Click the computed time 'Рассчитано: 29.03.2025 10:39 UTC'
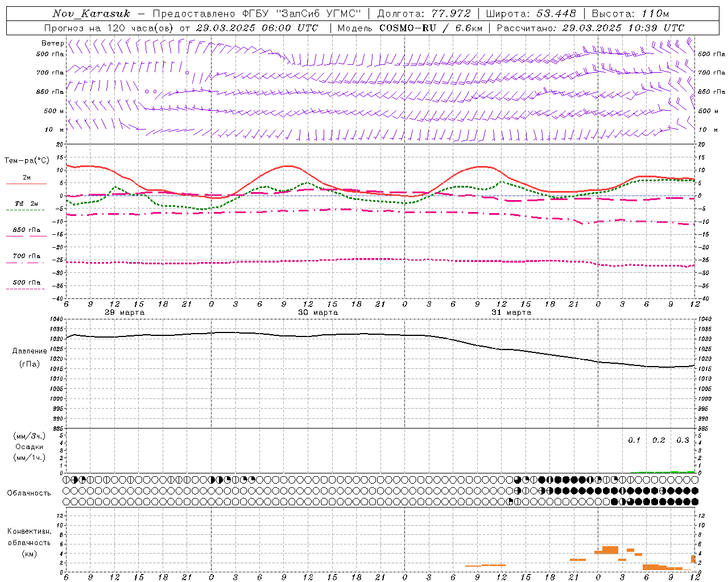Viewport: 728px width, 582px height. point(590,28)
